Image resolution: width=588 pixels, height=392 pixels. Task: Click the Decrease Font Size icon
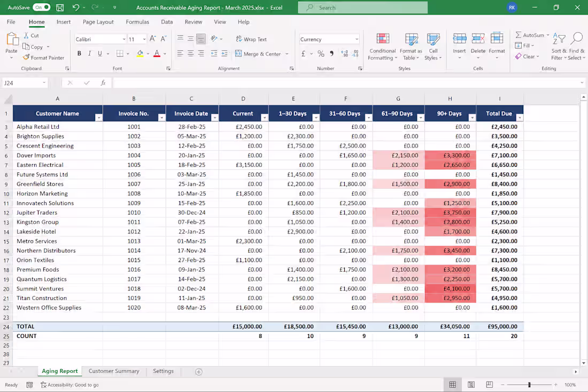click(164, 39)
